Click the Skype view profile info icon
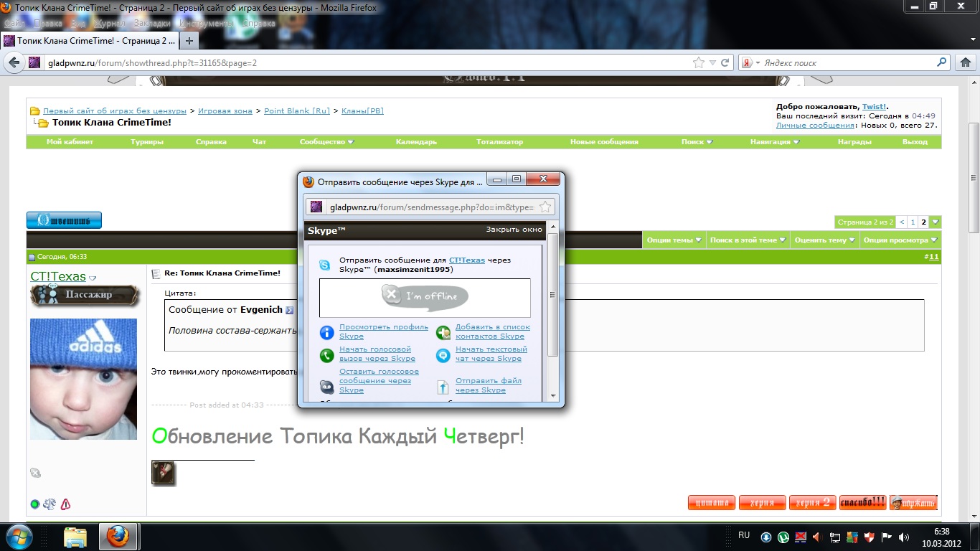This screenshot has width=980, height=551. 326,332
